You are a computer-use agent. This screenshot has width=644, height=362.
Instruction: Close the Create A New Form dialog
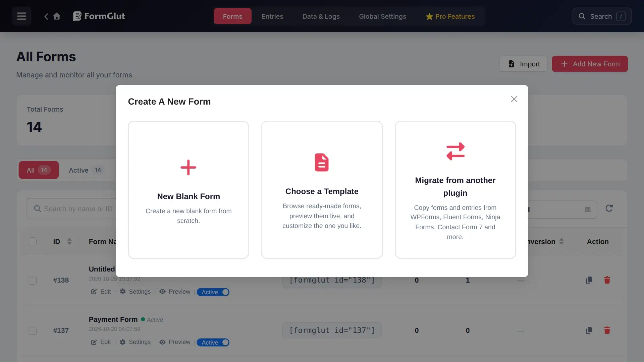click(514, 99)
